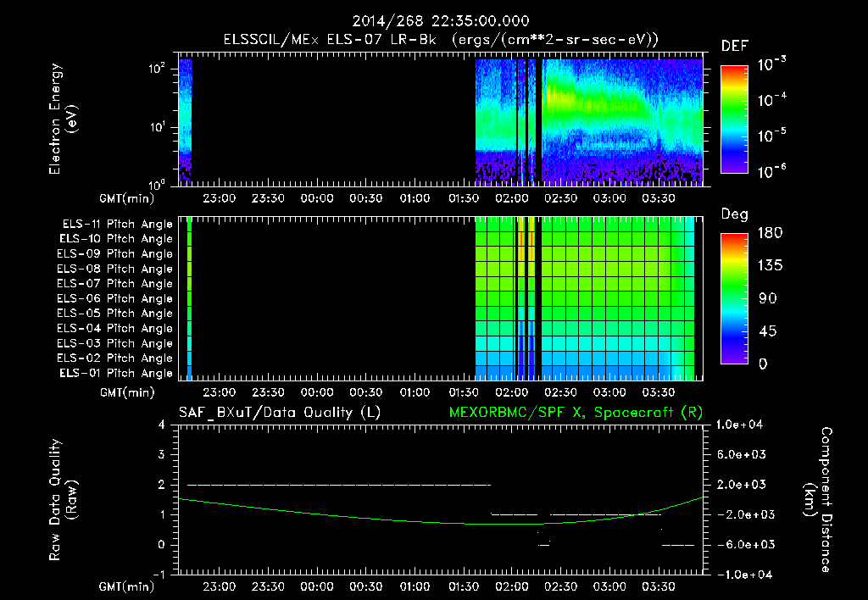This screenshot has height=600, width=868.
Task: Select the ELS-05 Pitch Angle row label
Action: (115, 314)
